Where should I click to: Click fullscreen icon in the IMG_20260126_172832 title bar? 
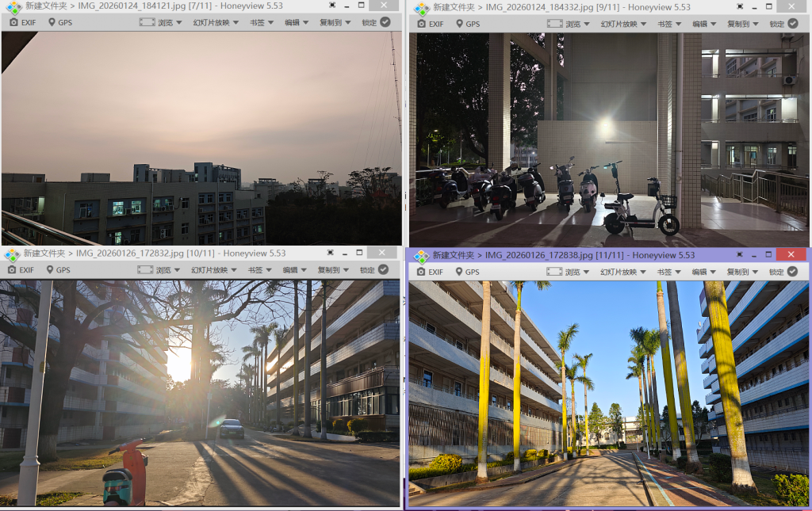click(331, 253)
